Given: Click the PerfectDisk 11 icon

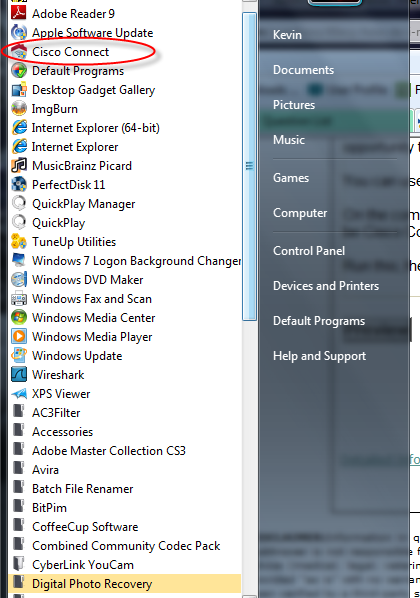Looking at the screenshot, I should tap(18, 185).
